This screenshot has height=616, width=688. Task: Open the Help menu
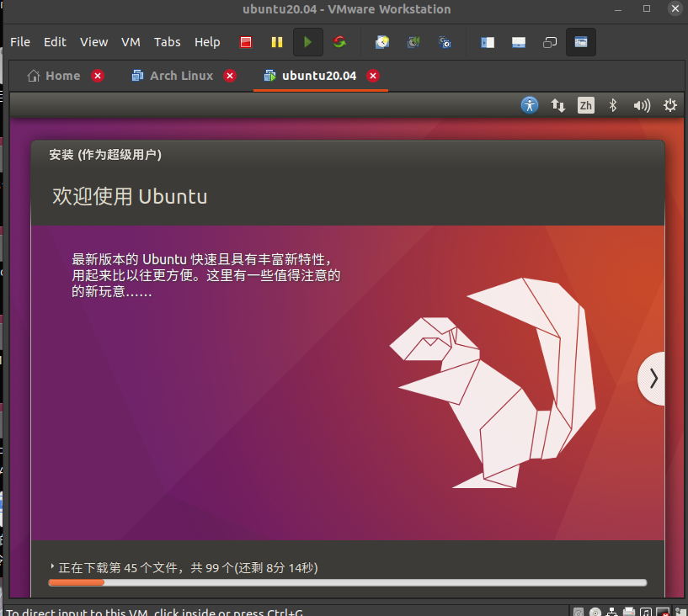[x=207, y=42]
